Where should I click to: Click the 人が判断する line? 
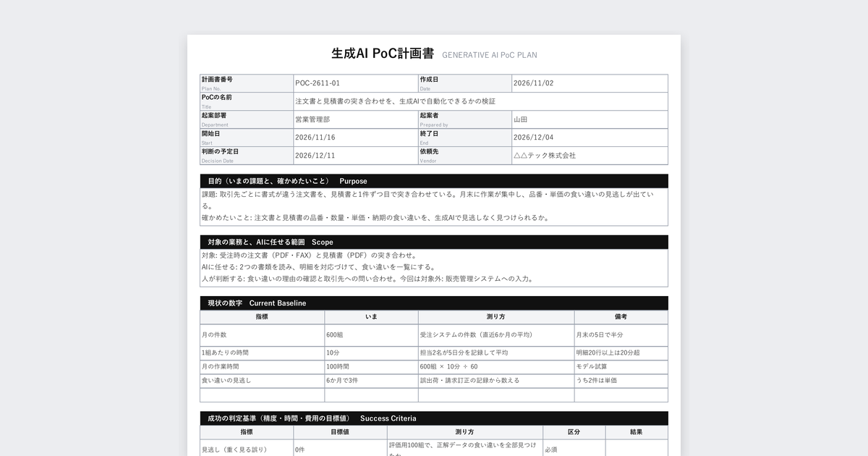367,278
